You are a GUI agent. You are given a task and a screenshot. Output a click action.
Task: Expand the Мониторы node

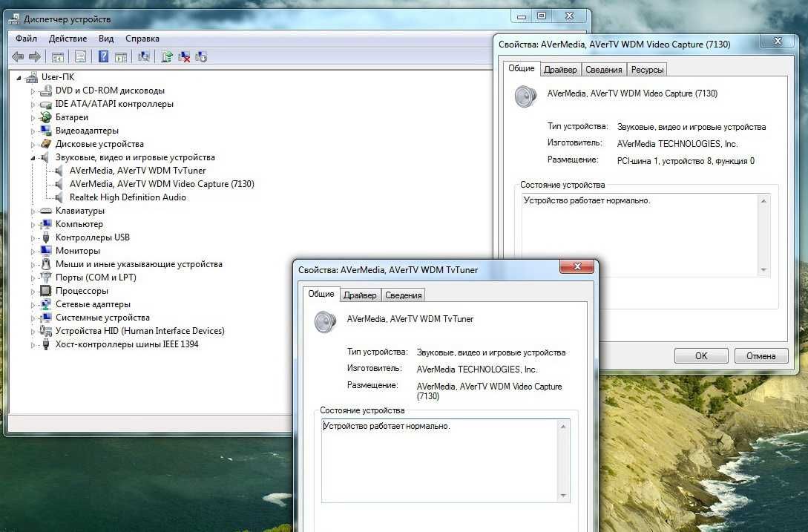[x=33, y=252]
